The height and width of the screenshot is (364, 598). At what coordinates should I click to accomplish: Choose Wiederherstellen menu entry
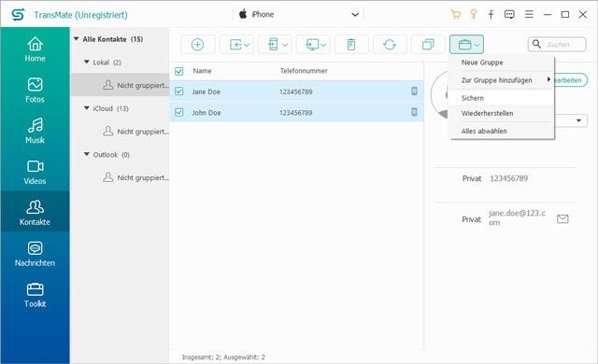coord(502,113)
